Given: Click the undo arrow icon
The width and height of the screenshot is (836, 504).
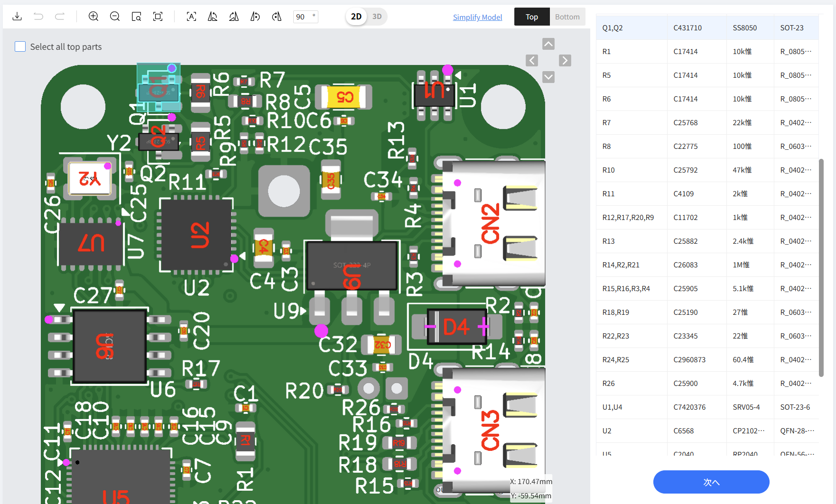Looking at the screenshot, I should (x=38, y=17).
